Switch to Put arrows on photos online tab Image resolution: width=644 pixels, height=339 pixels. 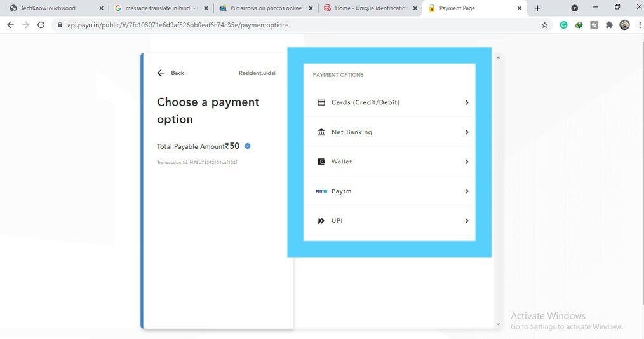pyautogui.click(x=265, y=8)
